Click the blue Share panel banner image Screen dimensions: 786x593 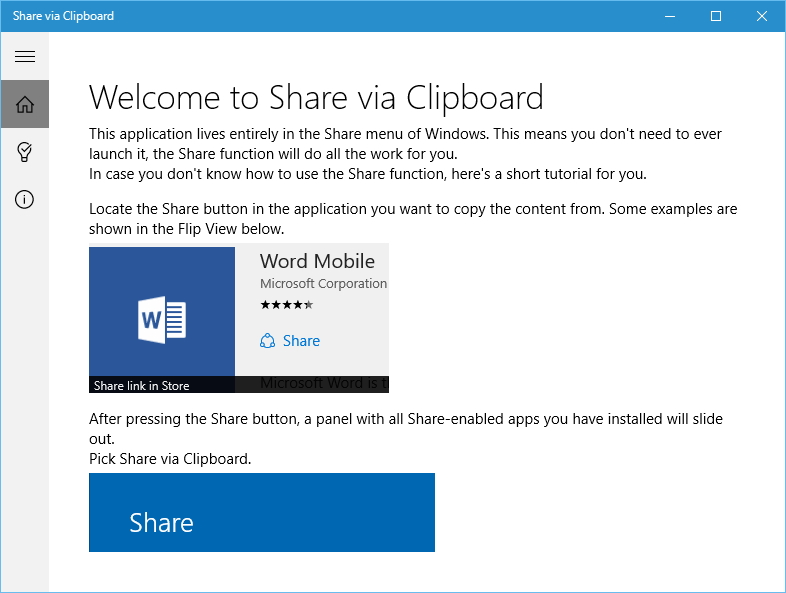(x=262, y=512)
